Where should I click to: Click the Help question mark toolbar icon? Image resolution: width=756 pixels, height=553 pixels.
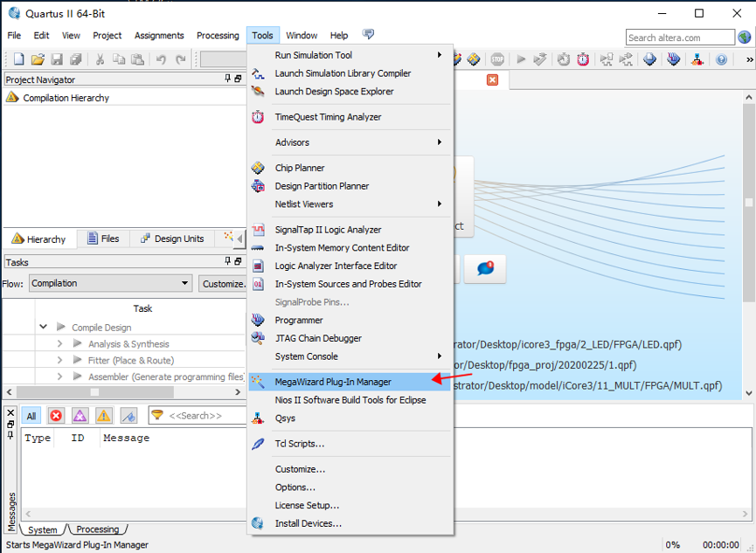coord(721,59)
